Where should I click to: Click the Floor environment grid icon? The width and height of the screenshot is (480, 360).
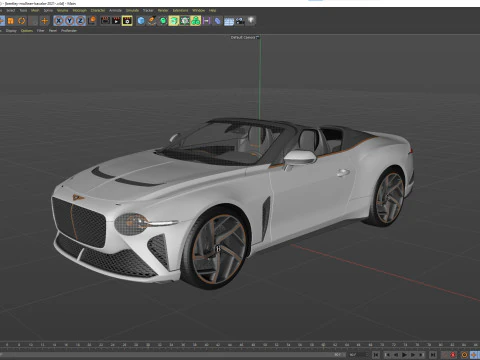coord(229,21)
